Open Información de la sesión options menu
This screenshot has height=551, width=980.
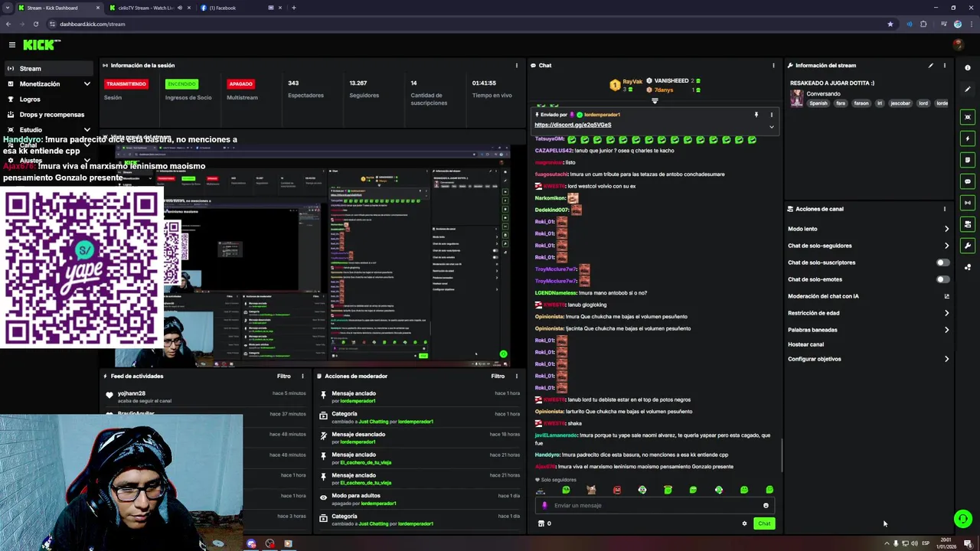point(517,66)
